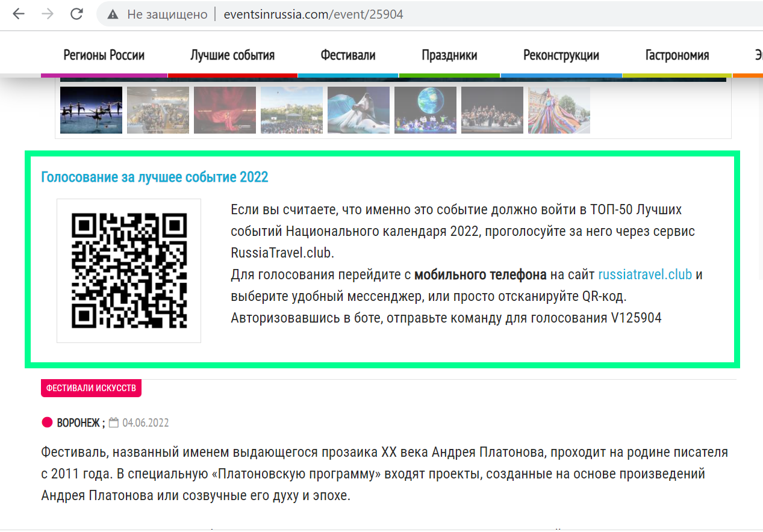Viewport: 763px width, 532px height.
Task: Open the 'Гастрономия' category
Action: (677, 55)
